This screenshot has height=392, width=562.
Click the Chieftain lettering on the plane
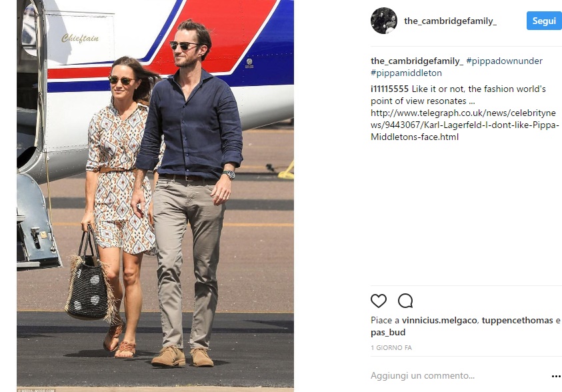pyautogui.click(x=80, y=38)
